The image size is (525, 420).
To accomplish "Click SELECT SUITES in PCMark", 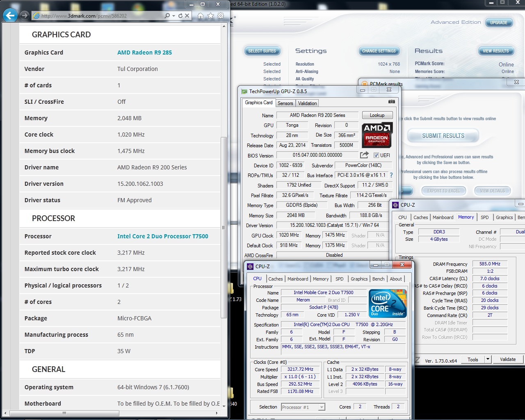I will click(262, 51).
